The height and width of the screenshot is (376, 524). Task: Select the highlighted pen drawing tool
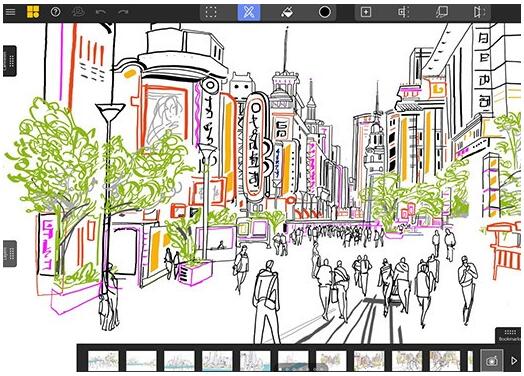[x=249, y=12]
